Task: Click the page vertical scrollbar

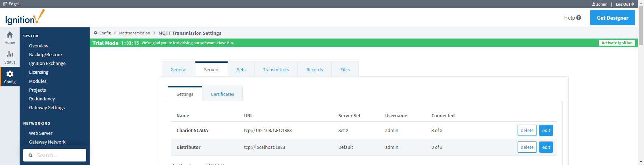Action: click(x=641, y=26)
